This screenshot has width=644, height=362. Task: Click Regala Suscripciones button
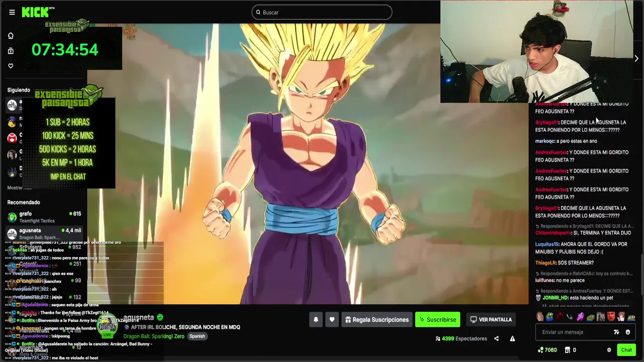(377, 319)
